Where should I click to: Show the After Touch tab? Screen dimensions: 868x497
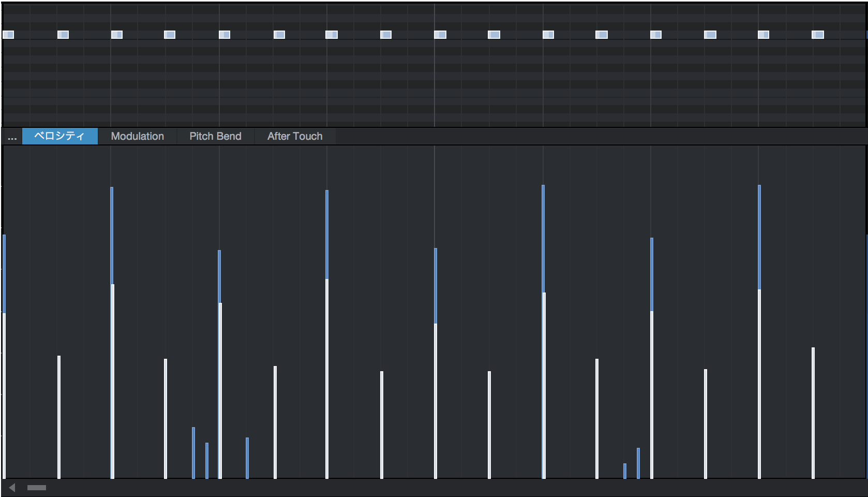point(295,136)
